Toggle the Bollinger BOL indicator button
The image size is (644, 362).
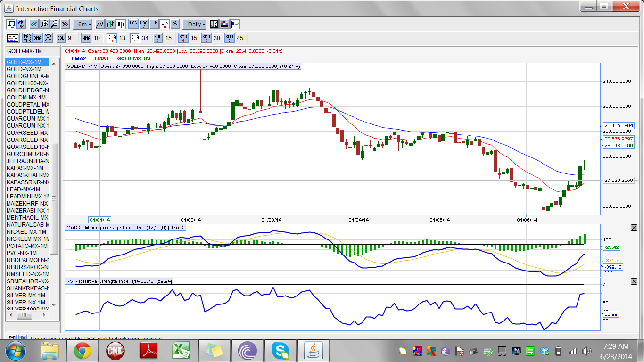pyautogui.click(x=61, y=38)
